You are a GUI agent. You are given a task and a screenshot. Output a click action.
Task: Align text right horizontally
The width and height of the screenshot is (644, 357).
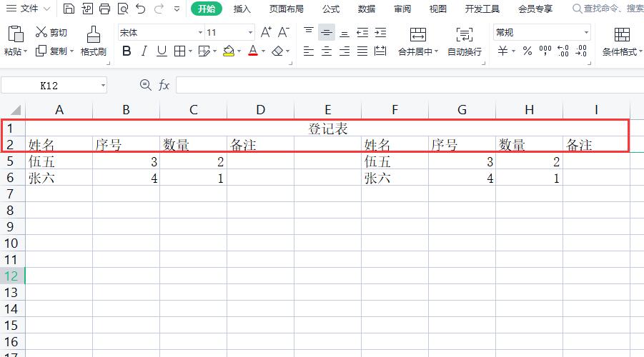click(x=345, y=51)
